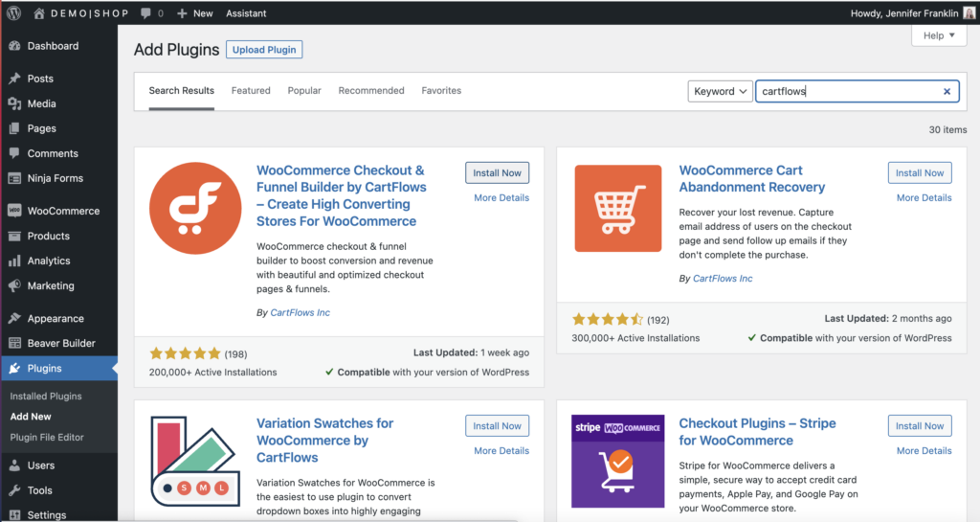
Task: Open the Keyword search type dropdown
Action: click(720, 91)
